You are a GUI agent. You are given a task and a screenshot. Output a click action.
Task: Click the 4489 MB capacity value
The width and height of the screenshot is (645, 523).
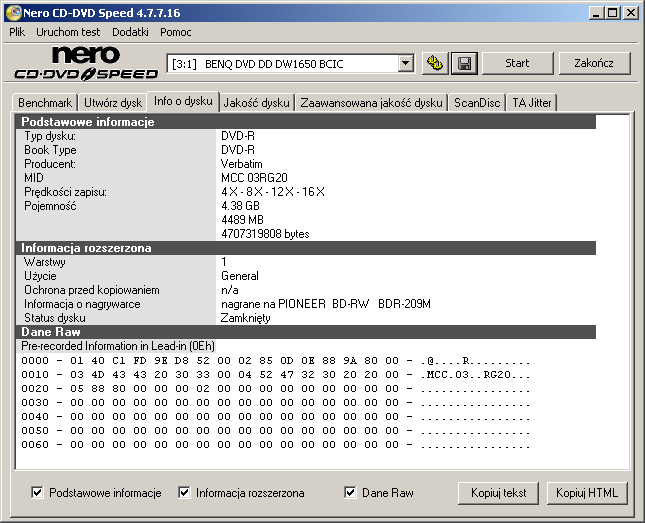click(x=242, y=220)
